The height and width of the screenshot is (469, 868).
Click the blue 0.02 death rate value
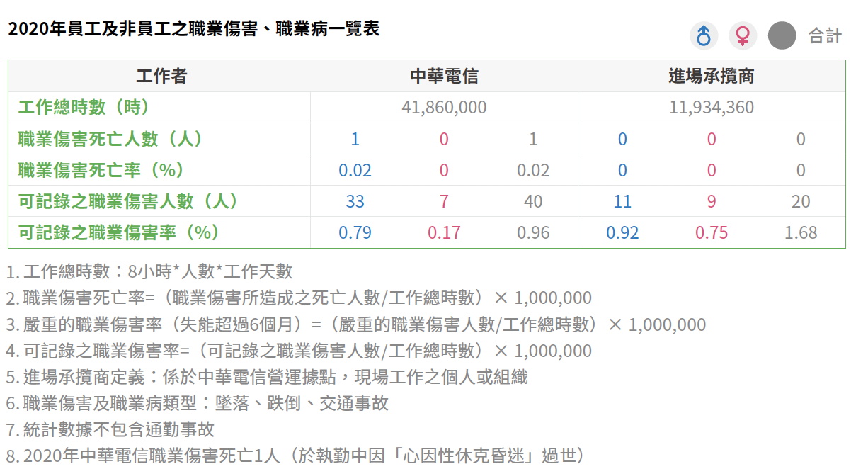[355, 170]
